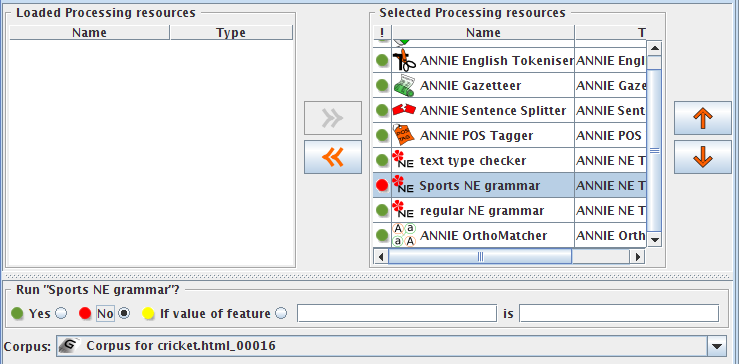Click the text type checker NE icon
Image resolution: width=740 pixels, height=364 pixels.
click(x=403, y=160)
